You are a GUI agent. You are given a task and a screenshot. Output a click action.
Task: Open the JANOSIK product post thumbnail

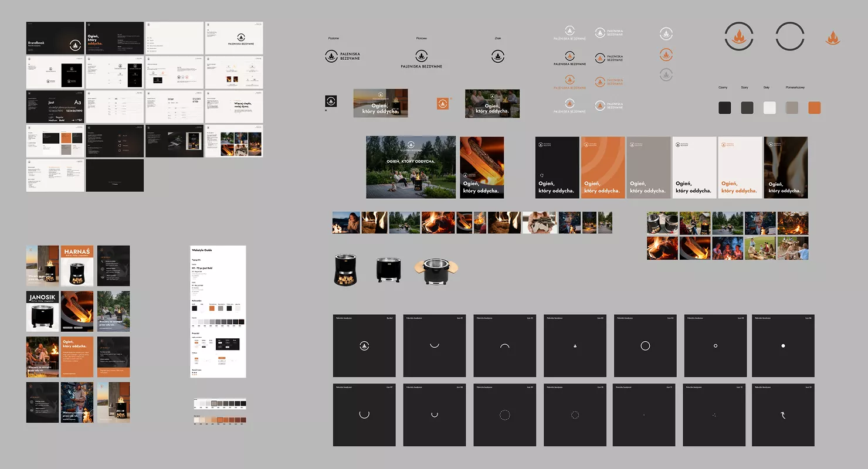(42, 311)
